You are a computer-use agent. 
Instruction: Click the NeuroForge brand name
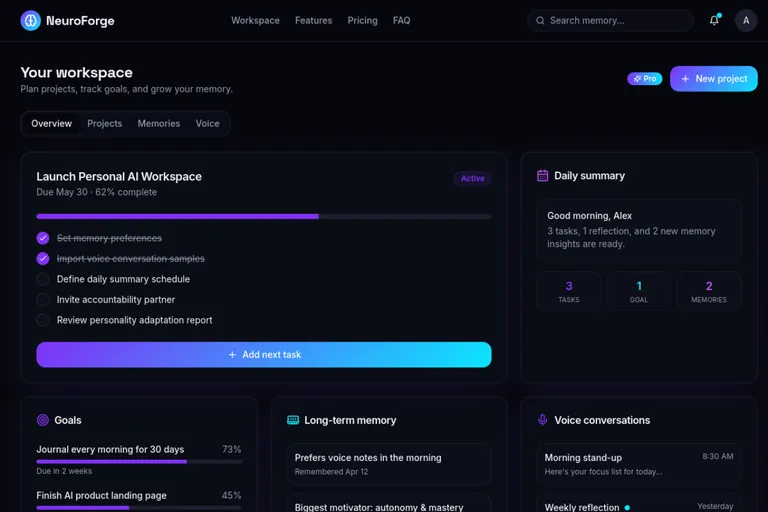(80, 21)
